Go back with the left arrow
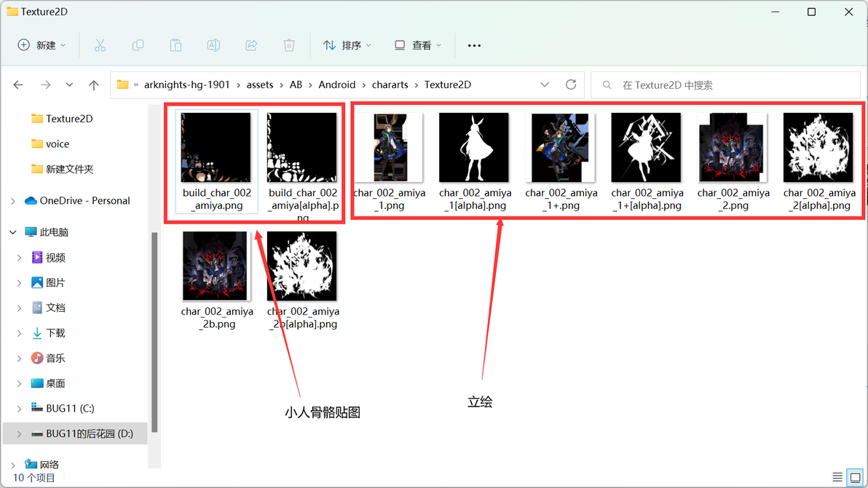Screen dimensions: 868x488 pyautogui.click(x=18, y=84)
